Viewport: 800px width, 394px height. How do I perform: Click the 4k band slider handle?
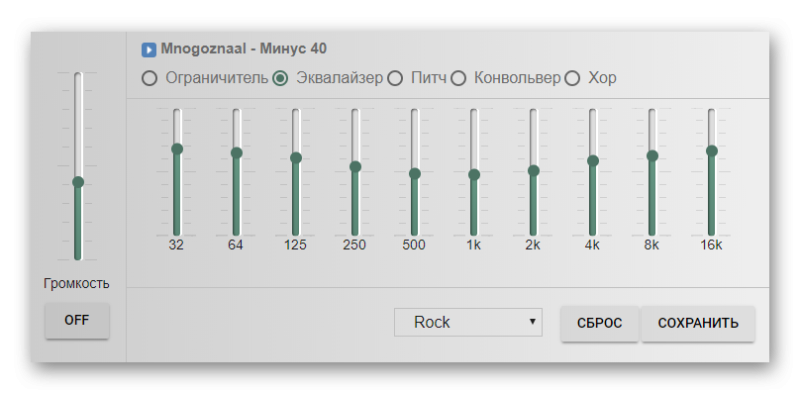click(x=592, y=161)
